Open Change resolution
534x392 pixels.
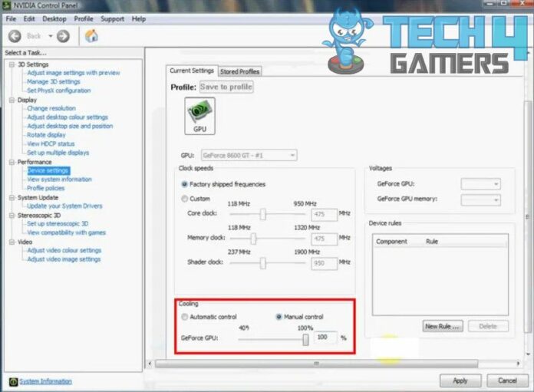[x=51, y=108]
